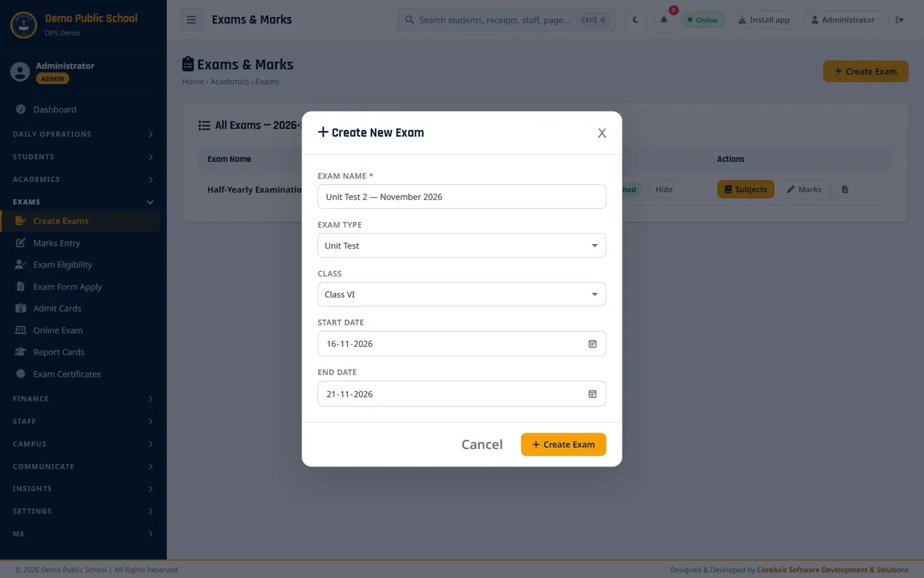This screenshot has width=924, height=578.
Task: Focus the global search field
Action: [x=506, y=20]
